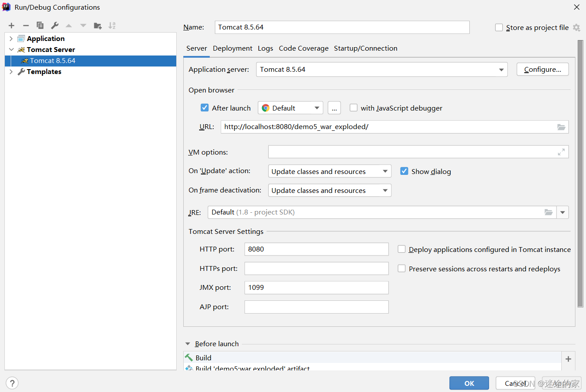Click the IntelliJ logo in the title bar
The image size is (586, 392).
click(x=7, y=7)
